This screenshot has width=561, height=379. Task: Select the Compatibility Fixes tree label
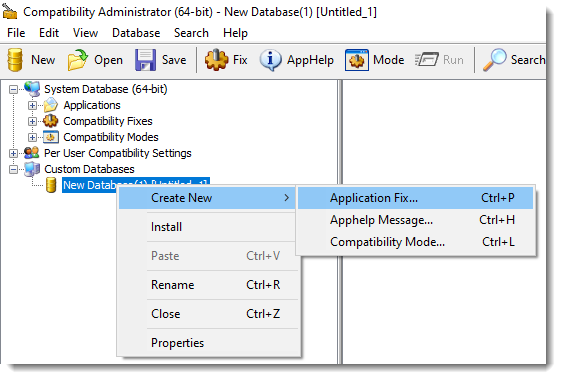click(108, 121)
